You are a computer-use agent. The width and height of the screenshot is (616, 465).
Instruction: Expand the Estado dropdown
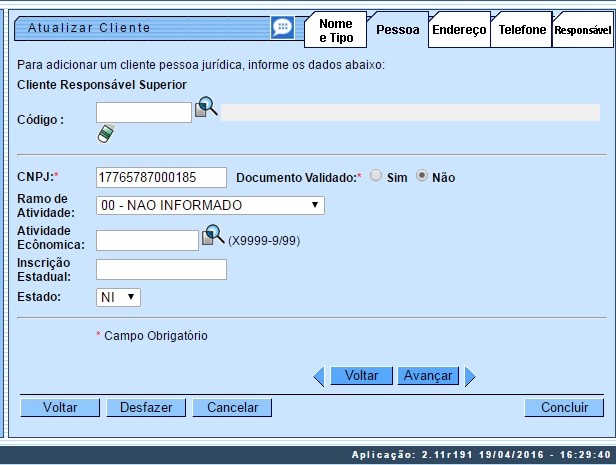tap(118, 297)
